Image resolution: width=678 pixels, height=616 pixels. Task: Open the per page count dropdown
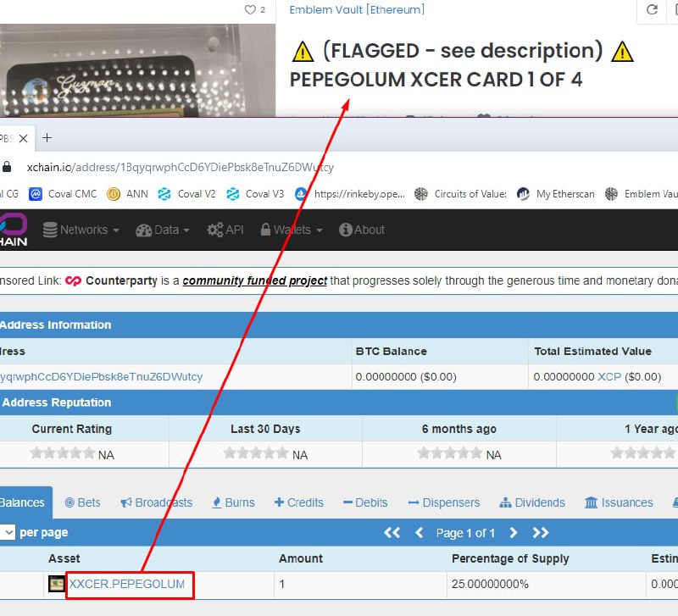pos(8,533)
